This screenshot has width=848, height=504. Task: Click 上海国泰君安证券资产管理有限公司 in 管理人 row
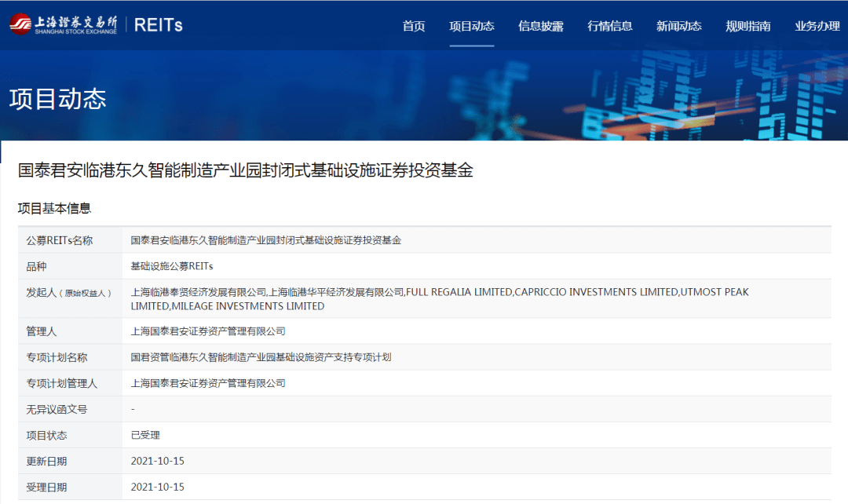pyautogui.click(x=208, y=331)
